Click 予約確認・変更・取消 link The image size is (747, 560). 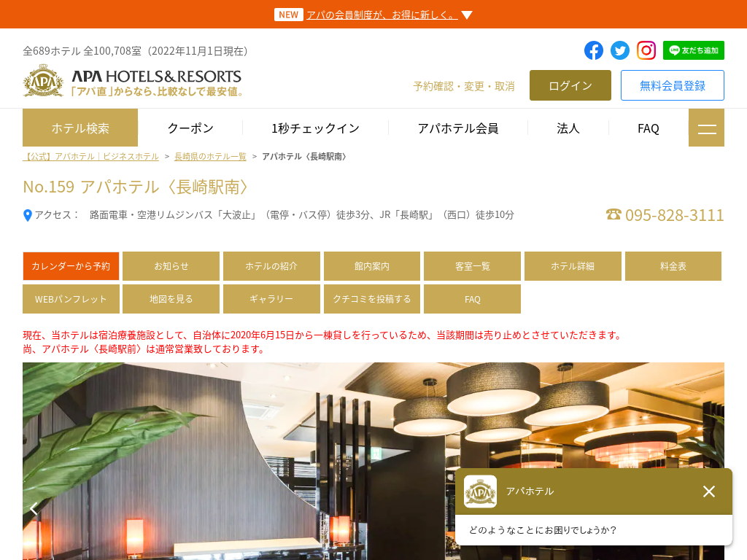(x=464, y=86)
